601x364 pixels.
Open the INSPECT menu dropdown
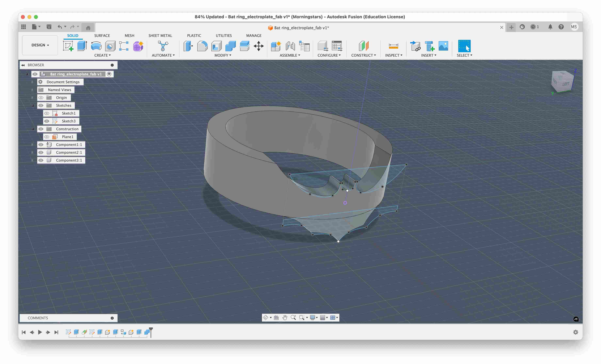[394, 55]
